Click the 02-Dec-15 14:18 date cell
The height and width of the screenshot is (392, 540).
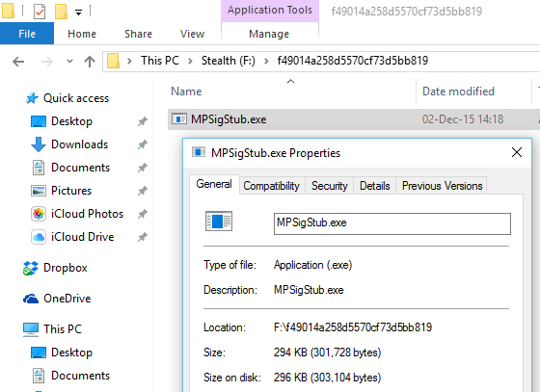[463, 119]
